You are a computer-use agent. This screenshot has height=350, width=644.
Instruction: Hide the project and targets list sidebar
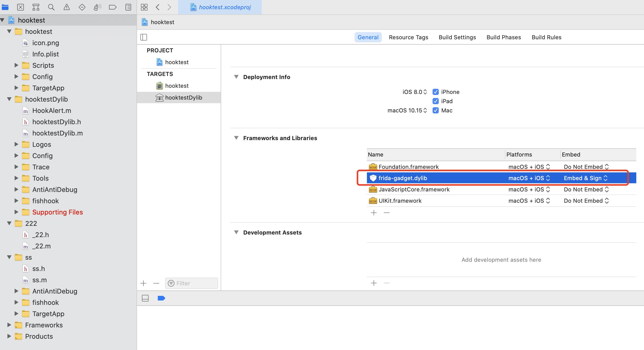144,37
